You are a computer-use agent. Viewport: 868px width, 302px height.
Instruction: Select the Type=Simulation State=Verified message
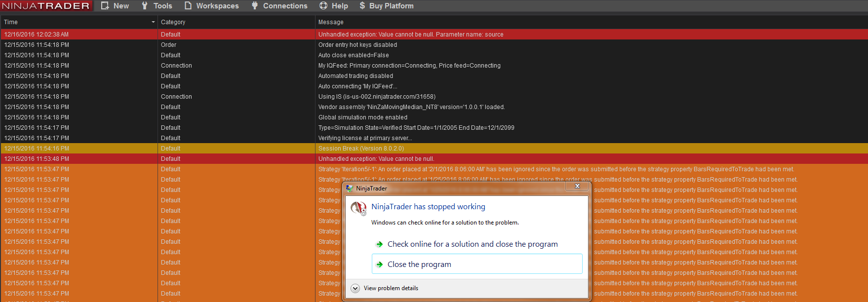click(x=416, y=128)
